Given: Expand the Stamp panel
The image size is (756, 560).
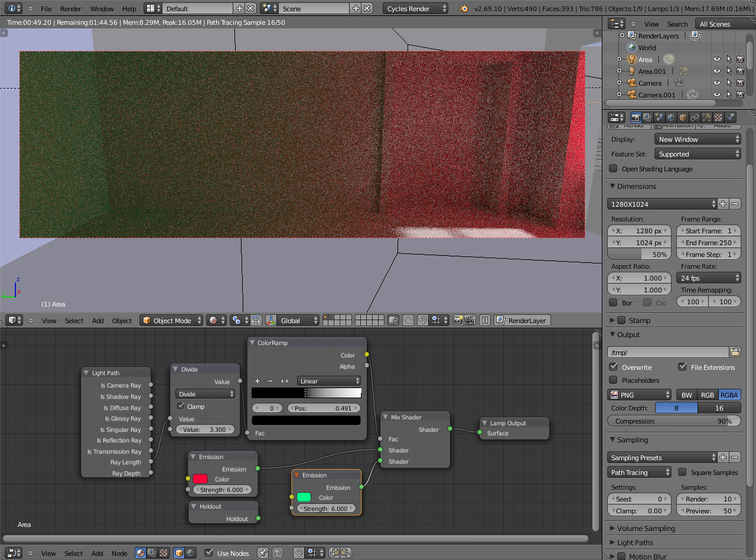Looking at the screenshot, I should (639, 320).
